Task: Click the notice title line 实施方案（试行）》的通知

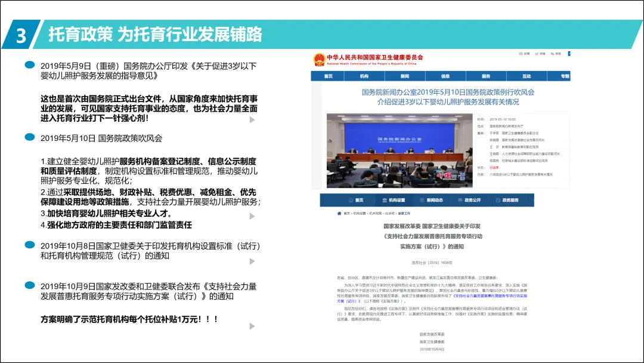Action: (x=432, y=247)
